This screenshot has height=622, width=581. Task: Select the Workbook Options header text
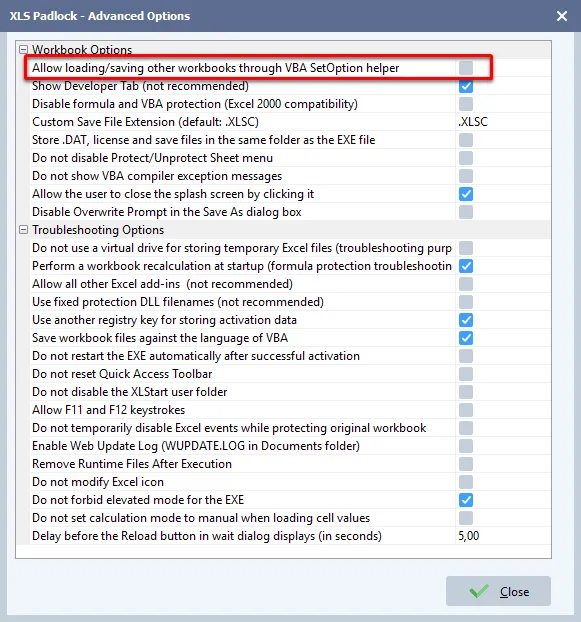pos(82,50)
